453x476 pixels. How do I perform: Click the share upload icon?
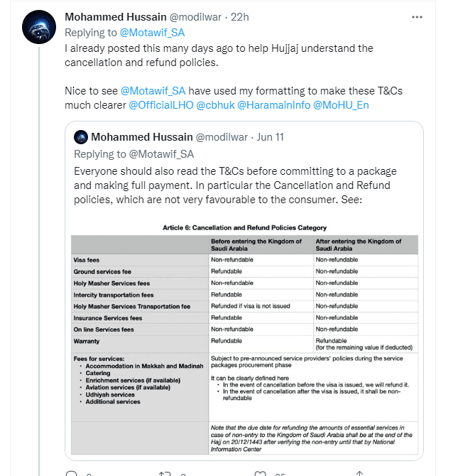tap(359, 473)
